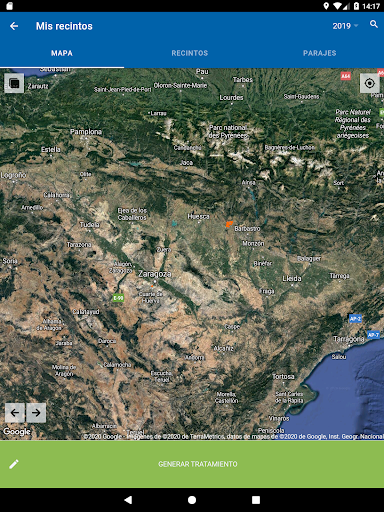384x512 pixels.
Task: Switch to the RECINTOS tab
Action: click(x=190, y=53)
